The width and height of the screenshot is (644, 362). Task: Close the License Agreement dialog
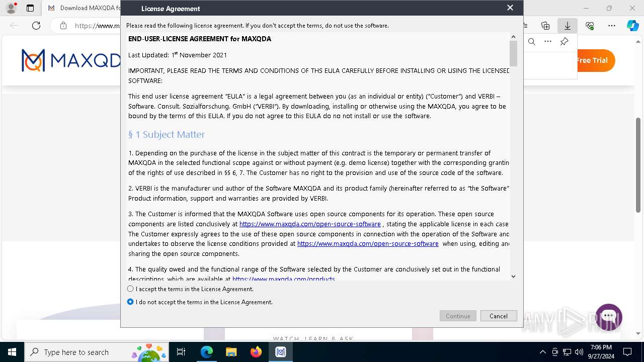pyautogui.click(x=510, y=8)
